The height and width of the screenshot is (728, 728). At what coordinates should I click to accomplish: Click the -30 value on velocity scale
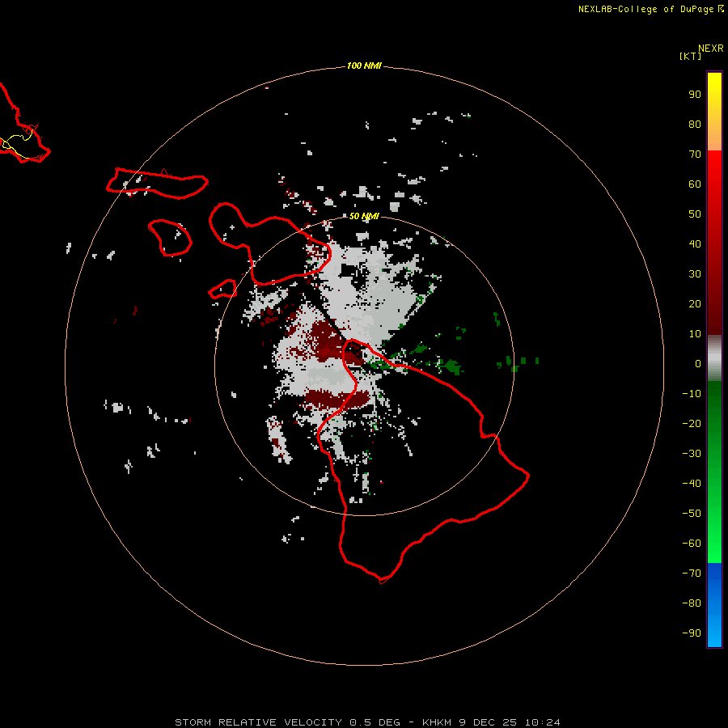[692, 454]
